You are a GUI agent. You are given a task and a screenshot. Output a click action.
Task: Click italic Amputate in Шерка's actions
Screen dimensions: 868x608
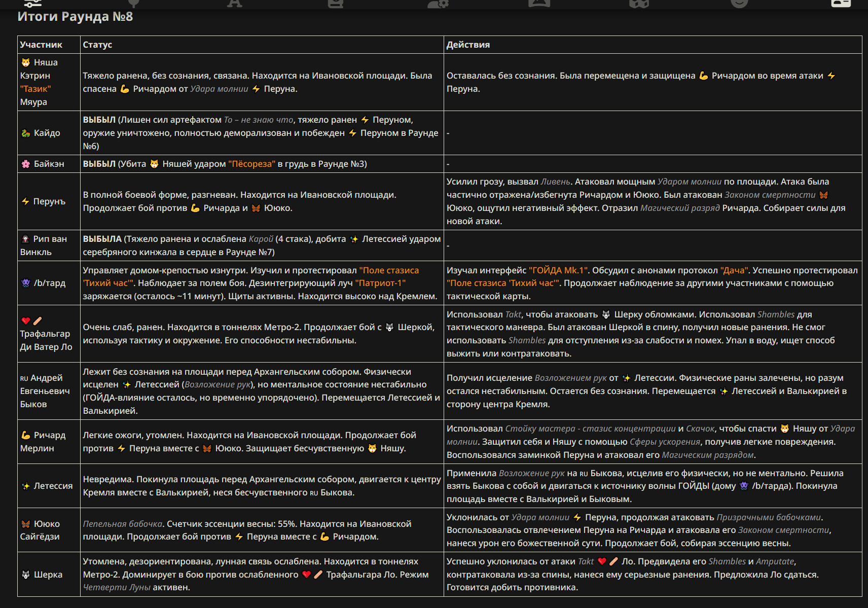(x=775, y=561)
